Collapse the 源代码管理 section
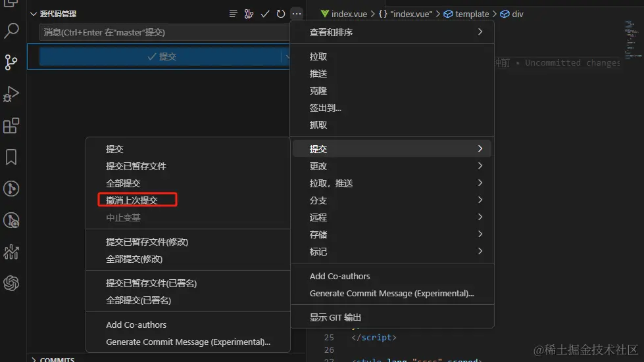644x362 pixels. pyautogui.click(x=34, y=14)
